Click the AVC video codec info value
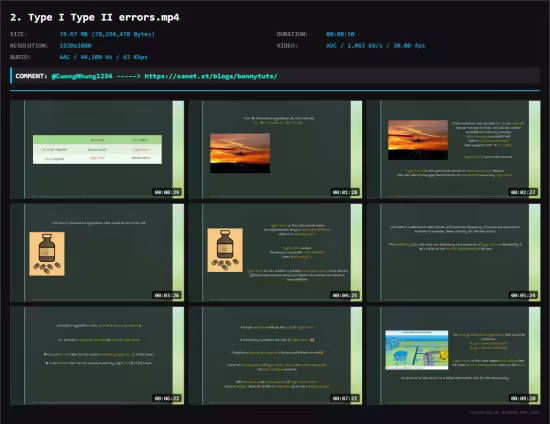 tap(375, 46)
